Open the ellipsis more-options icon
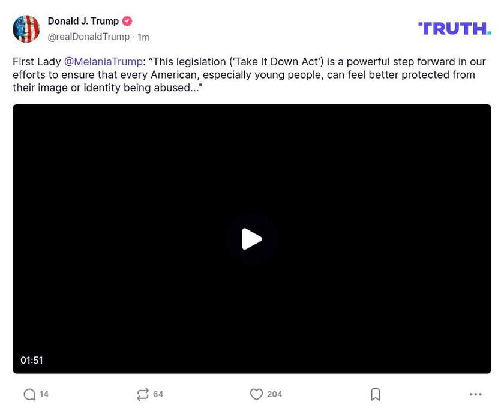The image size is (504, 420). tap(476, 394)
